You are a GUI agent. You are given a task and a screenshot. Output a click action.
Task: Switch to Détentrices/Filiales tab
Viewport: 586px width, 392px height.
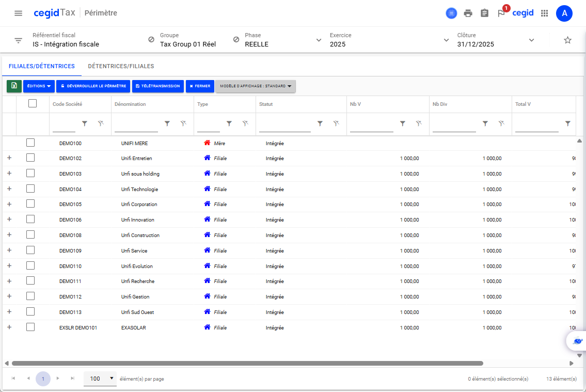coord(121,66)
